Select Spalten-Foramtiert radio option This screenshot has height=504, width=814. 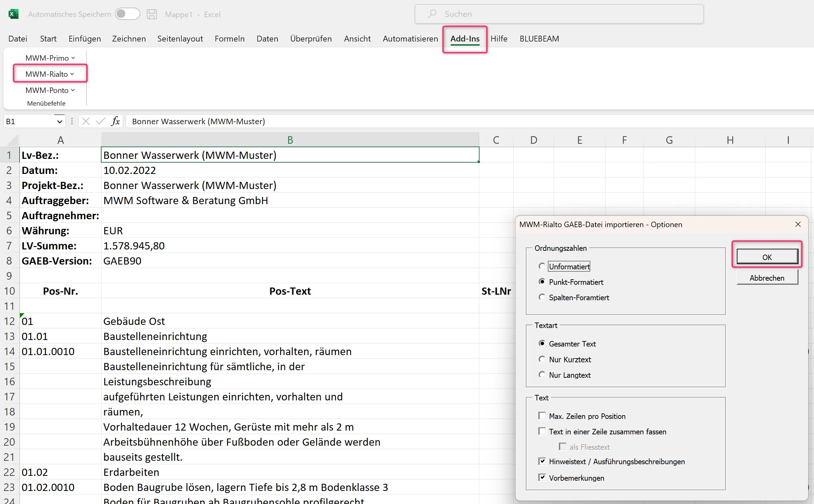(x=542, y=297)
